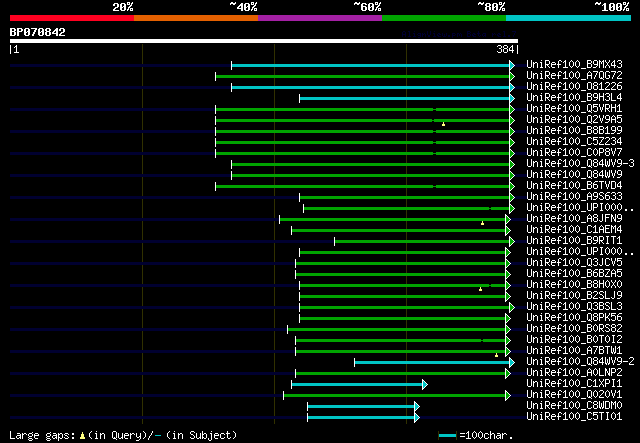Click the green arrowhead of the B9RIT1 alignment
Image resolution: width=640 pixels, height=443 pixels.
[x=512, y=241]
